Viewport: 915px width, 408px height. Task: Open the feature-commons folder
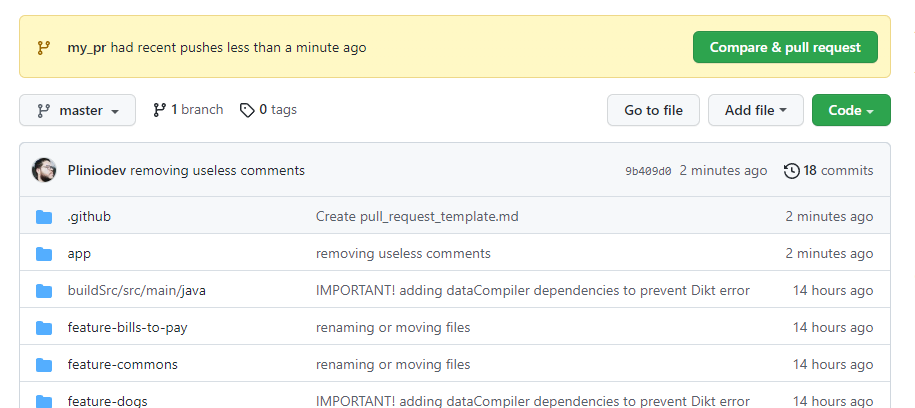pyautogui.click(x=123, y=364)
